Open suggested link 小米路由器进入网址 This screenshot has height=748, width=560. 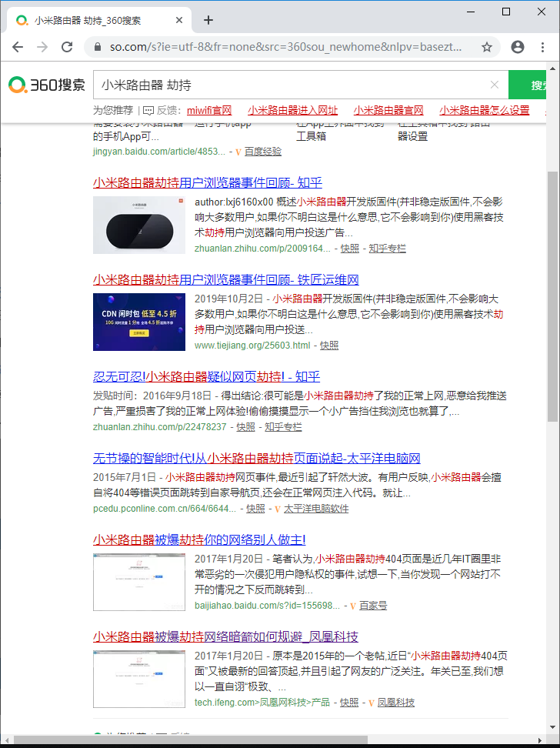[x=292, y=111]
